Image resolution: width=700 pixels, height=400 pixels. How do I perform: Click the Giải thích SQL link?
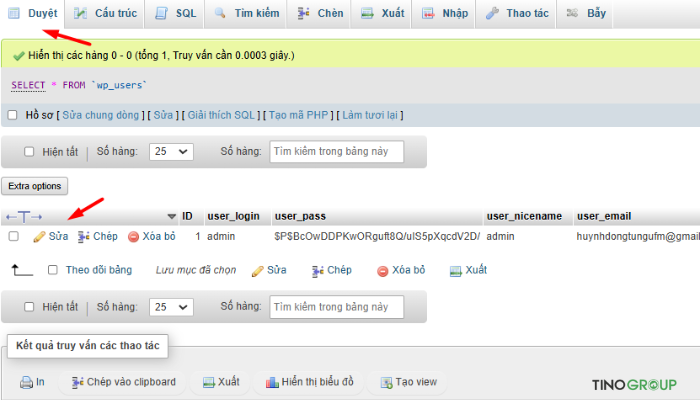tap(221, 115)
